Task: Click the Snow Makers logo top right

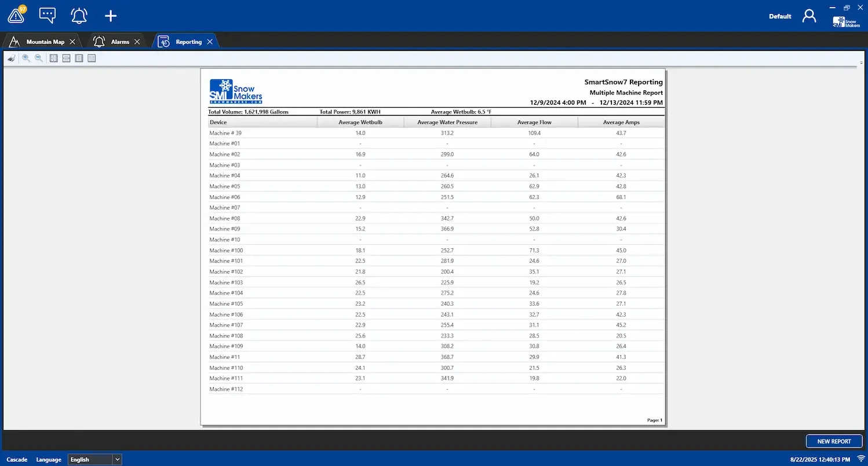Action: [x=845, y=21]
